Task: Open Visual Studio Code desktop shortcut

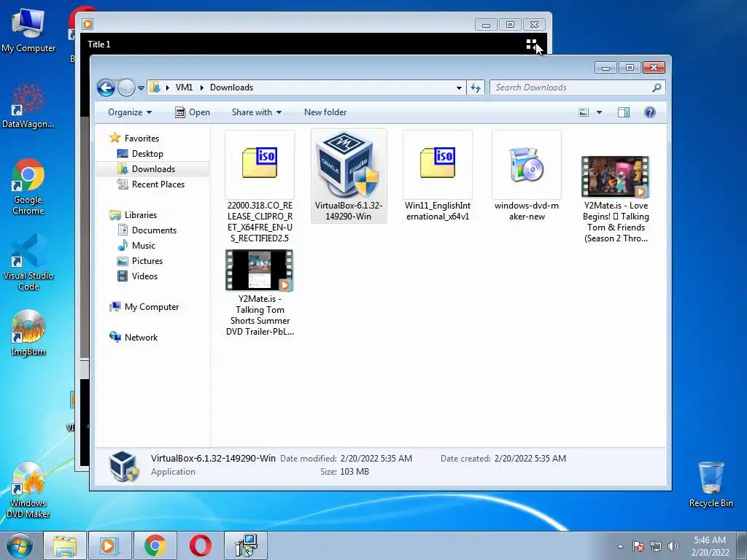Action: coord(28,262)
